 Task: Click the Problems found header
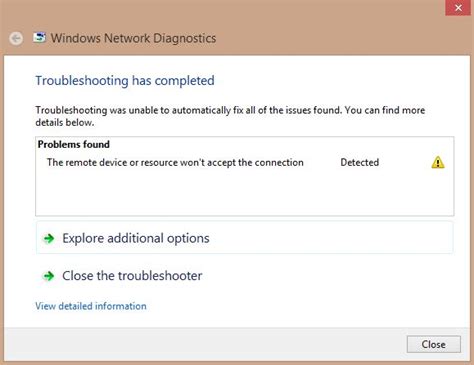pyautogui.click(x=74, y=144)
